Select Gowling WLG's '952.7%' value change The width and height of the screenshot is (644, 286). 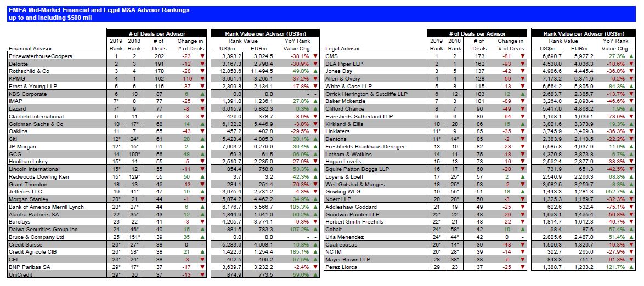[615, 192]
